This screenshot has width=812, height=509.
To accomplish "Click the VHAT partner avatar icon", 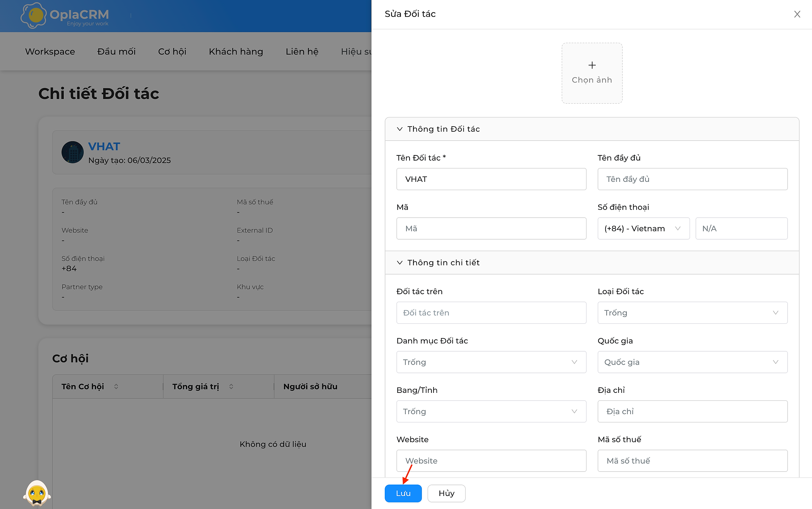I will [x=72, y=152].
